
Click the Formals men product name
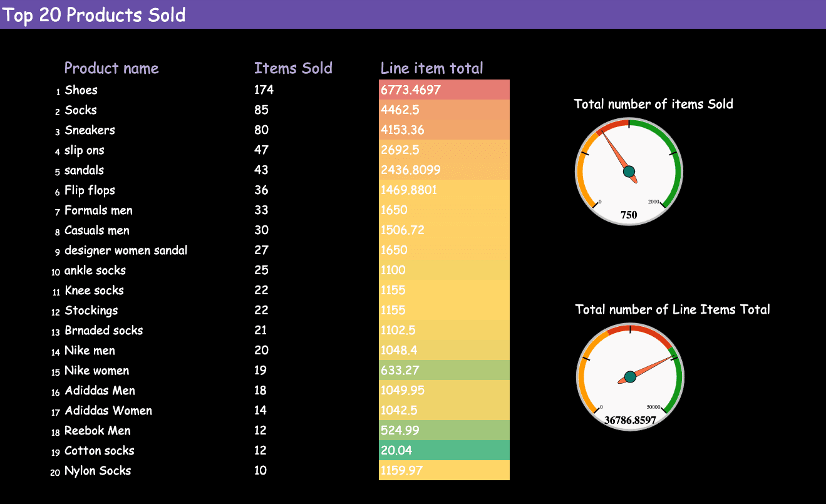tap(98, 210)
